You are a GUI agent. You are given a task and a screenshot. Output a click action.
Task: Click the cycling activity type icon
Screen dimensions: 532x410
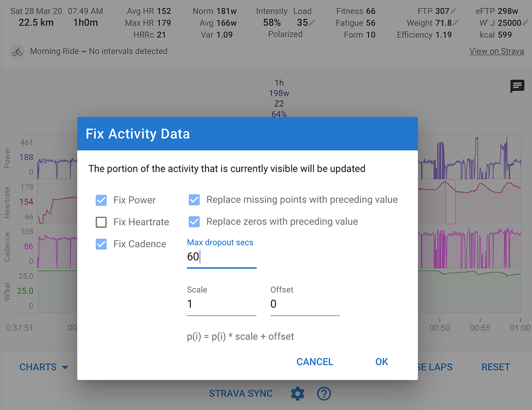[x=16, y=52]
